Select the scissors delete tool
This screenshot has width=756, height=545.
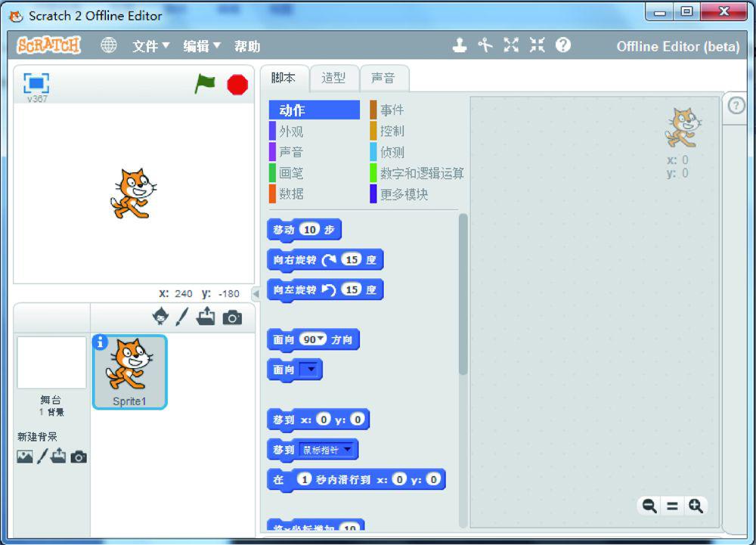tap(485, 45)
